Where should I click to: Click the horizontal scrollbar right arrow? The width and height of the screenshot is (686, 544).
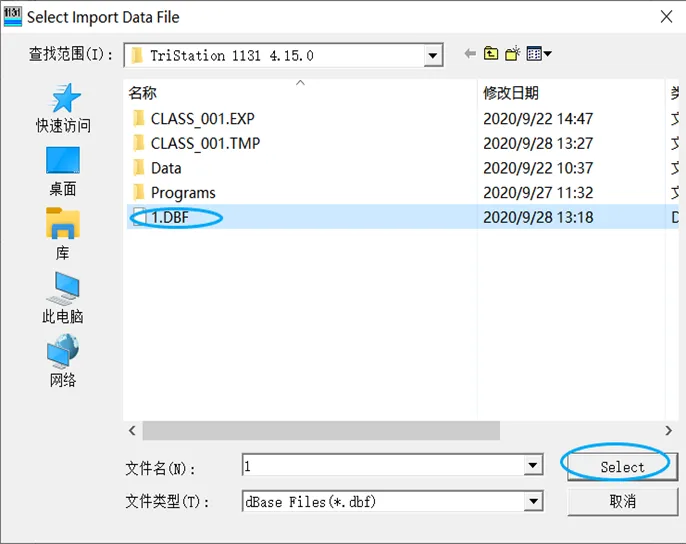668,431
